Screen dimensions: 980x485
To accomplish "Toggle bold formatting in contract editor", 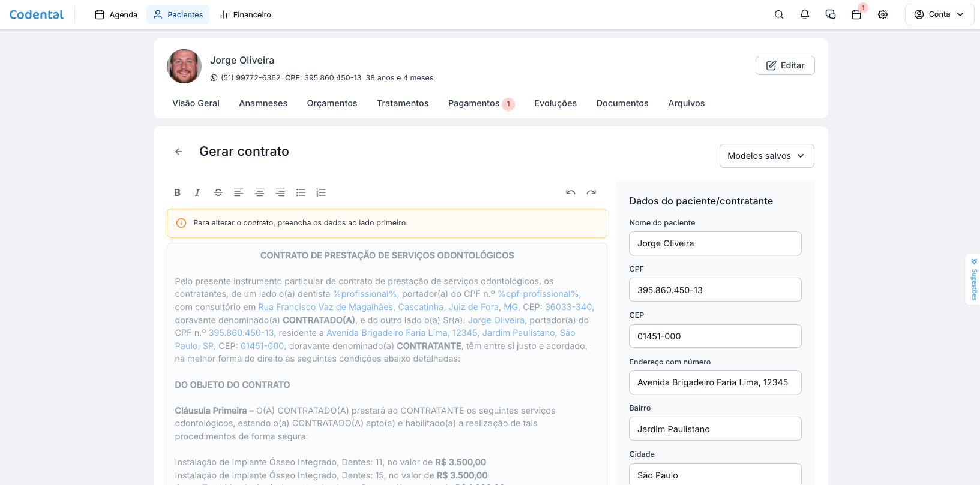I will point(177,192).
